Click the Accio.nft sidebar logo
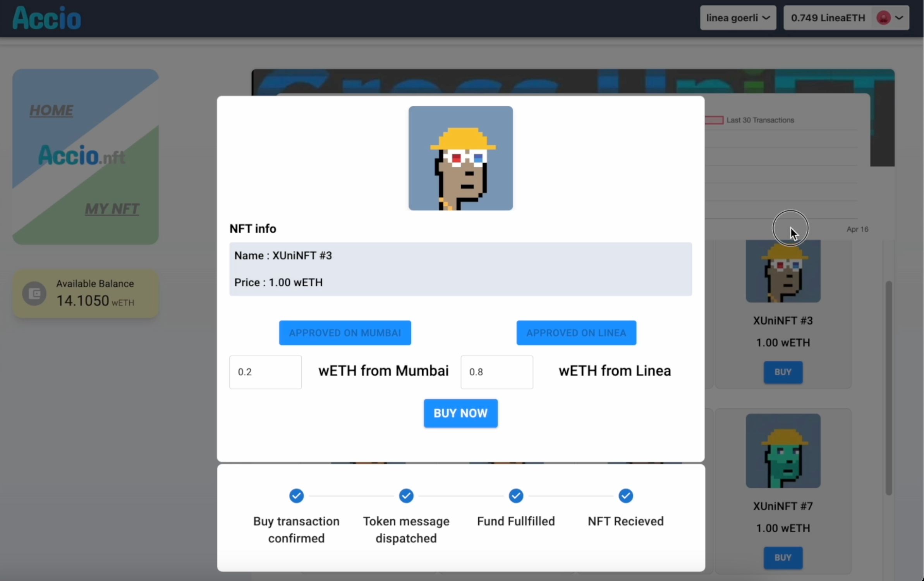Image resolution: width=924 pixels, height=581 pixels. (81, 156)
